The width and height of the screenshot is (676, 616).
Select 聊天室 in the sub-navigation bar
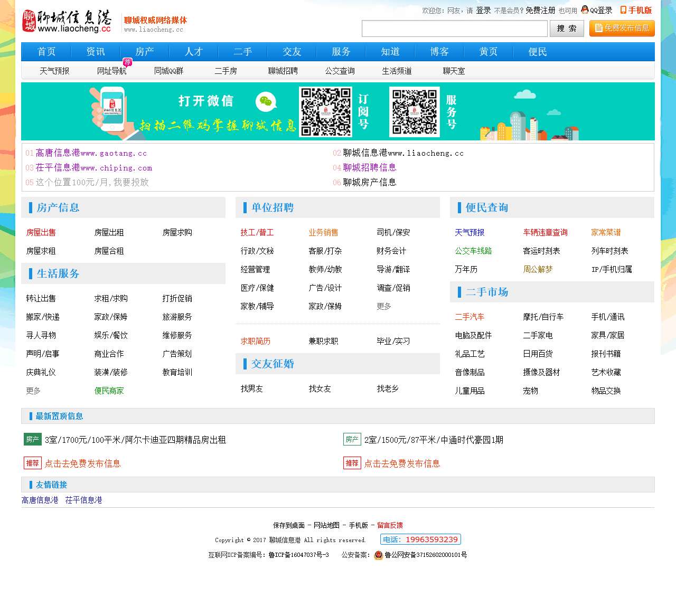[x=454, y=71]
